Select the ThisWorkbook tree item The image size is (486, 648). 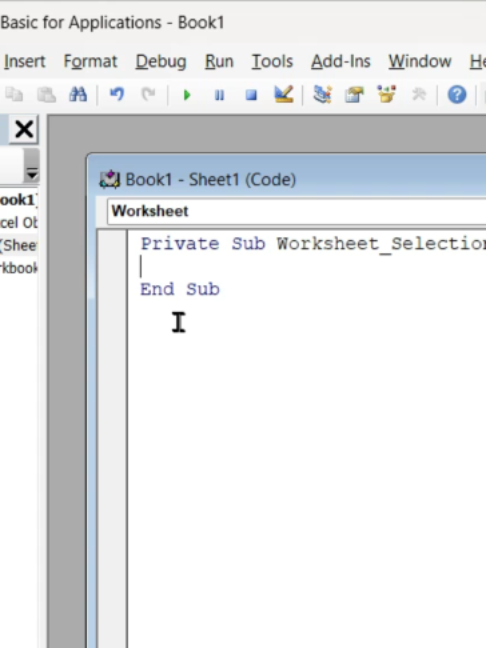point(19,268)
